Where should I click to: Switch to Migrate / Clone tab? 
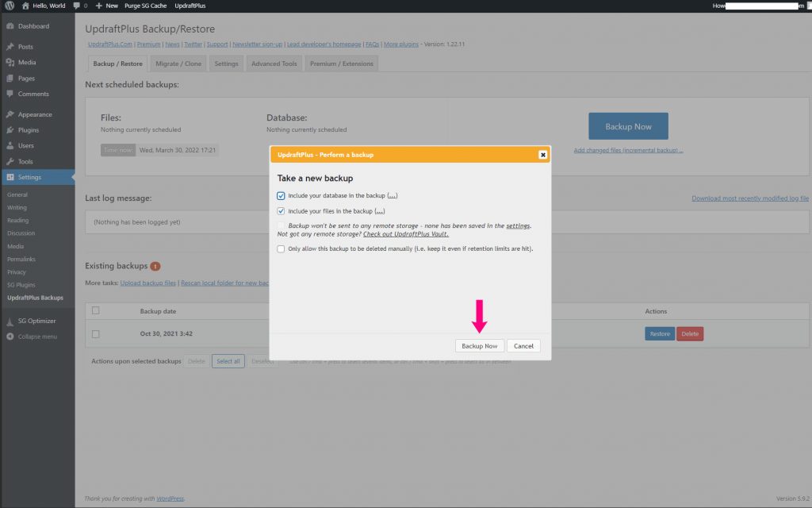178,63
